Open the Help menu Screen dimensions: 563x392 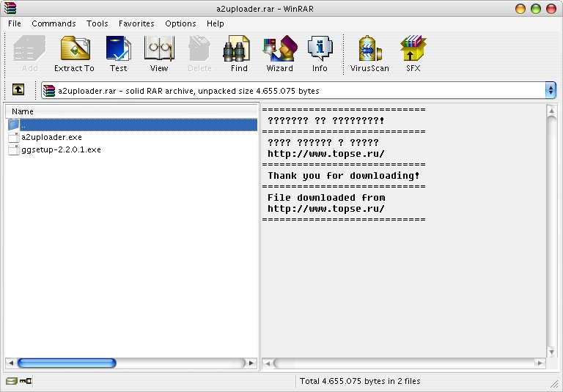216,23
